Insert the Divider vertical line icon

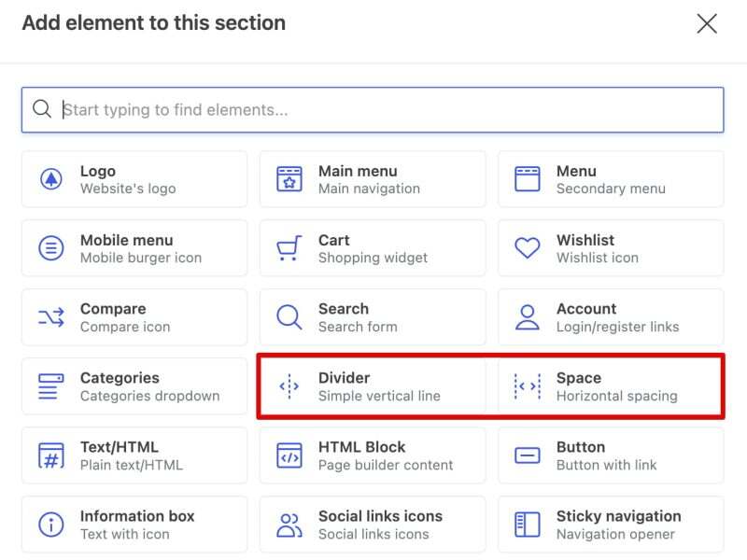pyautogui.click(x=289, y=386)
